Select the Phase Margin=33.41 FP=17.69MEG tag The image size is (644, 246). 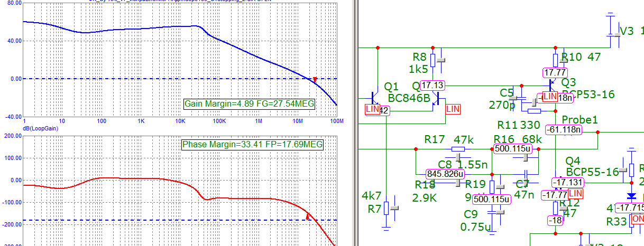tap(253, 144)
